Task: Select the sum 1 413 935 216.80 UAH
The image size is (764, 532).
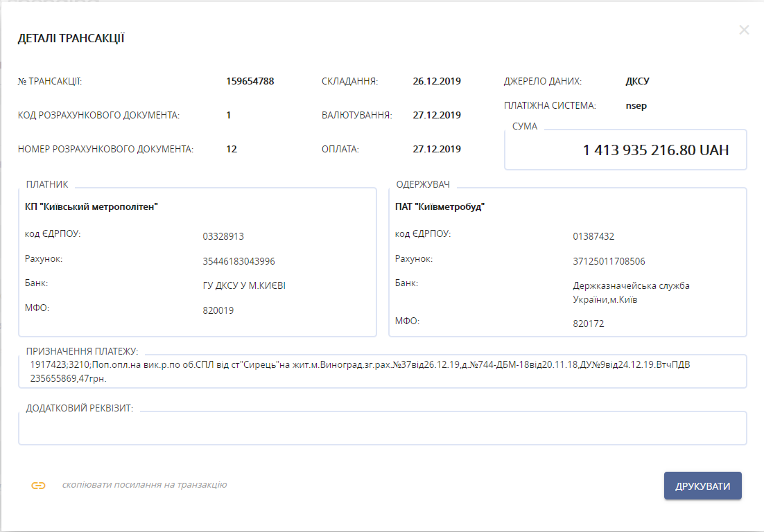Action: 656,150
